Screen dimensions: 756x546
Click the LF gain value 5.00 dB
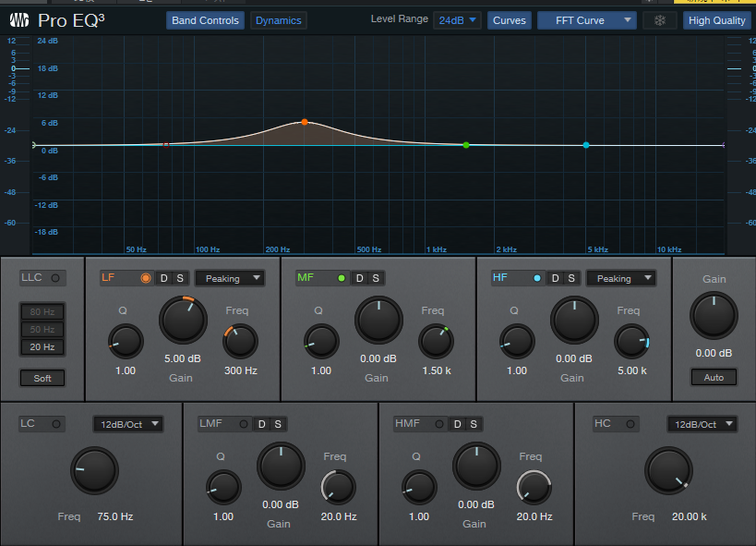[183, 358]
